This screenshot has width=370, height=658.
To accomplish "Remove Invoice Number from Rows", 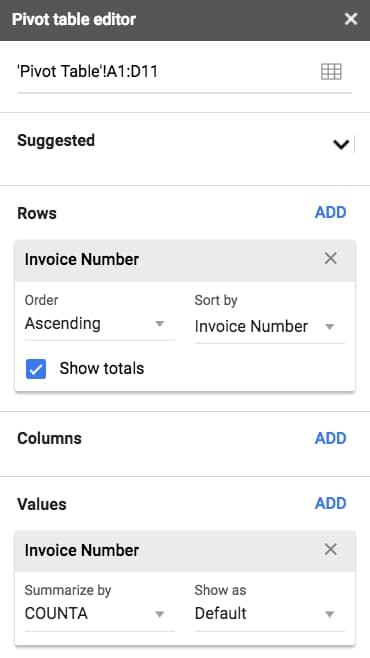I will tap(331, 258).
